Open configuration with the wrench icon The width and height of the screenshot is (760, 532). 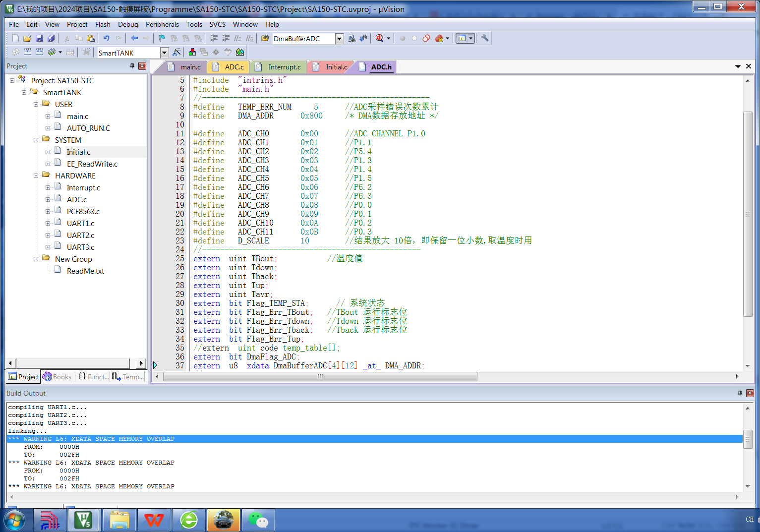[x=485, y=38]
